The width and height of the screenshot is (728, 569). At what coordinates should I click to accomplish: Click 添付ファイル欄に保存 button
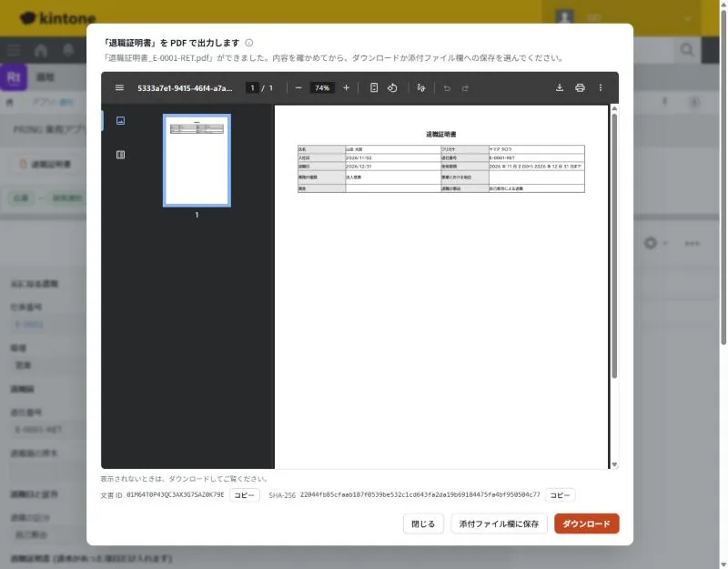click(499, 524)
